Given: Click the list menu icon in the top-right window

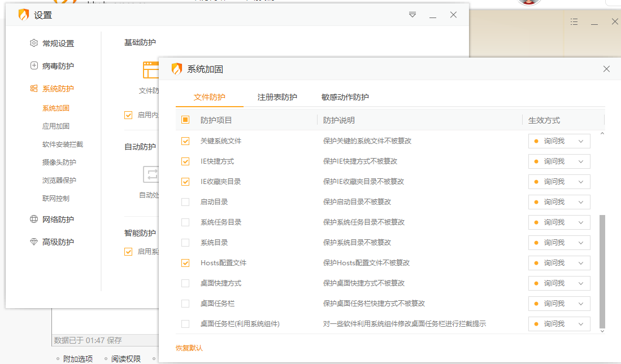Looking at the screenshot, I should [x=574, y=21].
